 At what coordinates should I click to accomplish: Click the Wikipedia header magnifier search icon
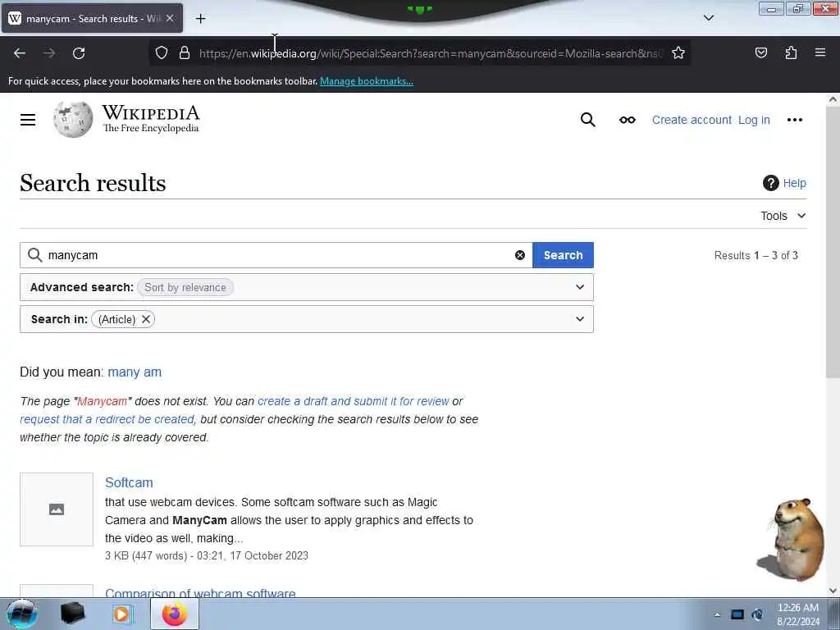(x=587, y=120)
